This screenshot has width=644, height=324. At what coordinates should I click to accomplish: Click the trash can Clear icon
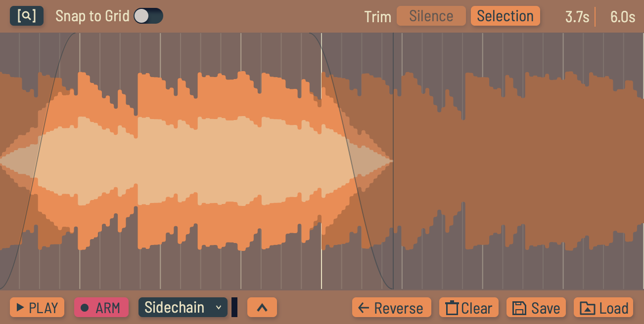point(452,308)
